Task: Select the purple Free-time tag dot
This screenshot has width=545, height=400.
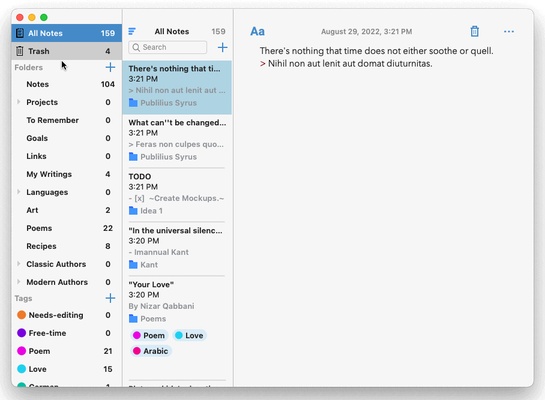Action: click(22, 333)
